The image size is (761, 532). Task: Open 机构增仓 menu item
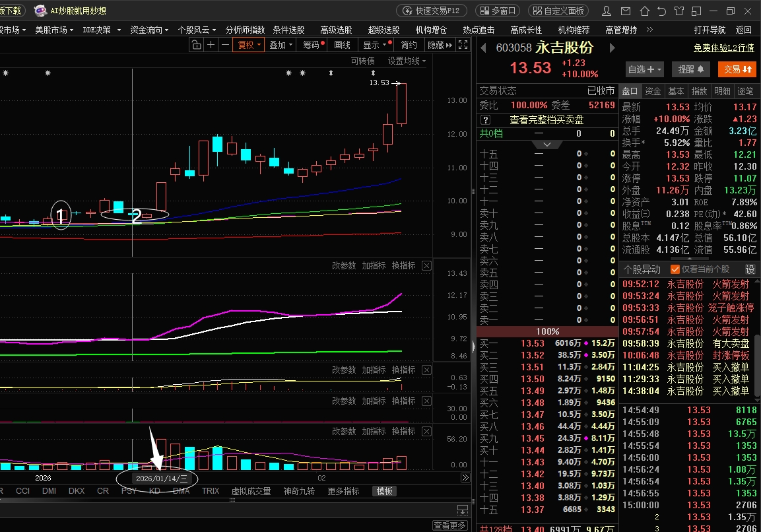431,30
